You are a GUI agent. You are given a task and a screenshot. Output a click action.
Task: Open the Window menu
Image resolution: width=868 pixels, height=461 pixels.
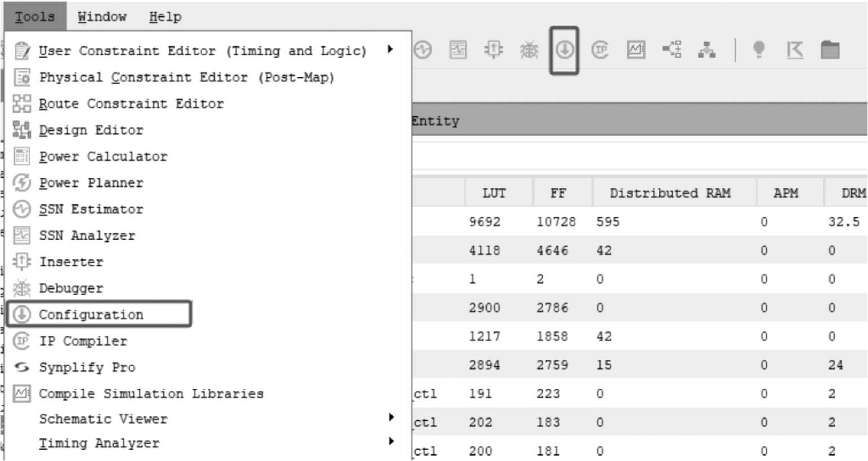tap(102, 17)
